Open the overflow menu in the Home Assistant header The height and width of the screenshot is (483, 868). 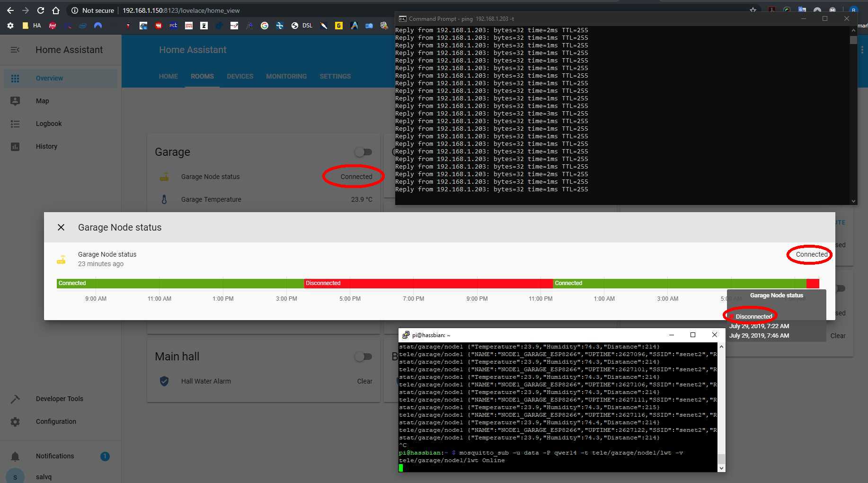point(862,50)
